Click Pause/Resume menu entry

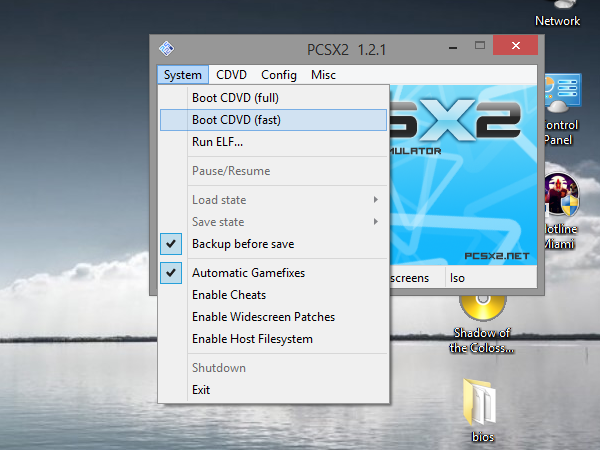[273, 171]
